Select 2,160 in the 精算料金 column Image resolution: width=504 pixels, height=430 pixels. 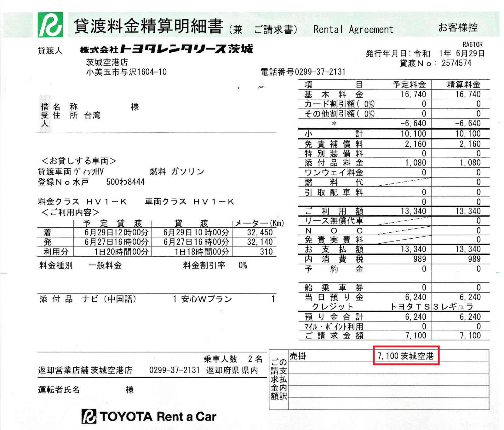(470, 144)
